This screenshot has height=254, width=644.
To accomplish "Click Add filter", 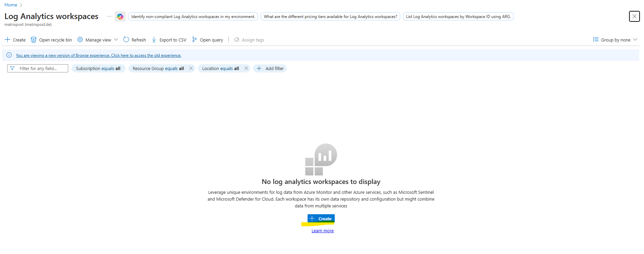I will [x=270, y=68].
